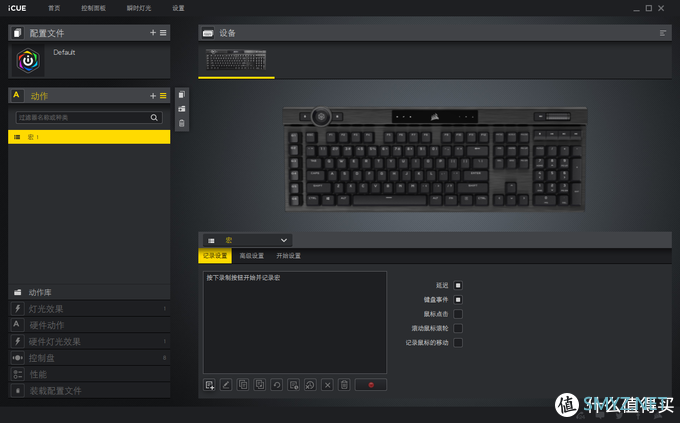680x423 pixels.
Task: Open the 配置文件 panel hamburger menu
Action: [x=163, y=33]
